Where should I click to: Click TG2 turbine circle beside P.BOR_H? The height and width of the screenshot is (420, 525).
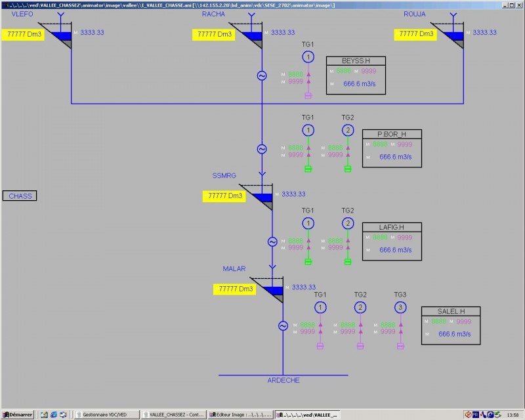348,130
